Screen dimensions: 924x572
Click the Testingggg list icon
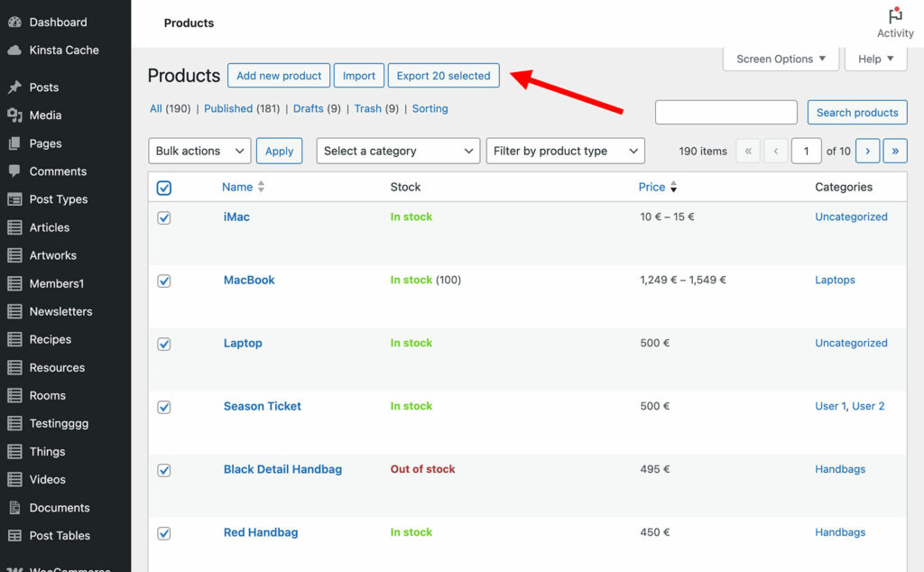(x=14, y=423)
